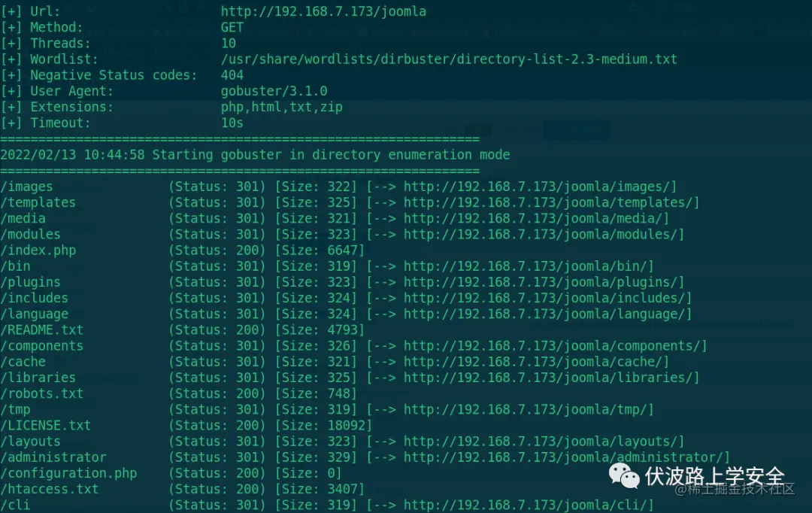Select the /bin result path
The height and width of the screenshot is (513, 812).
pos(15,266)
